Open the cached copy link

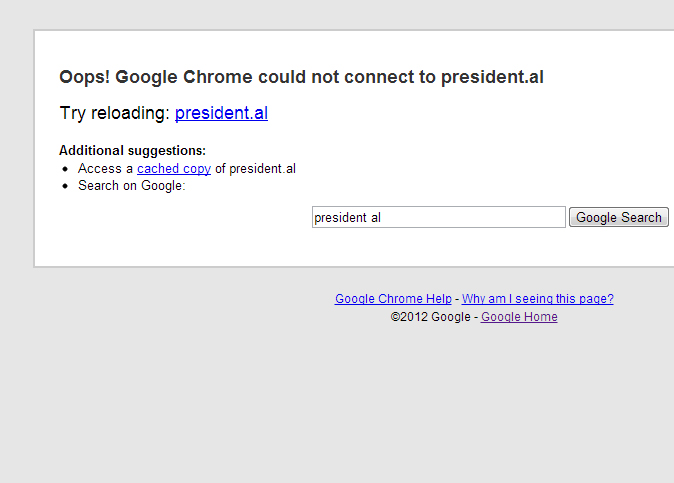coord(173,168)
